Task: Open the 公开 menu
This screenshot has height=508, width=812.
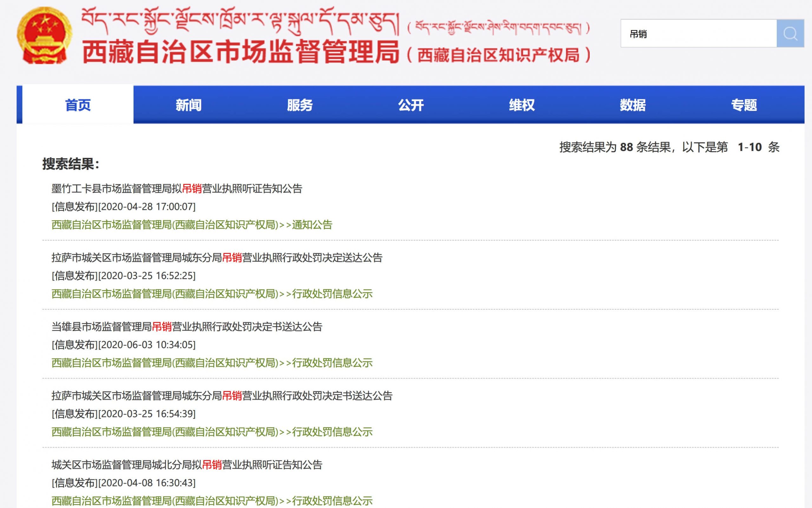Action: [x=410, y=105]
